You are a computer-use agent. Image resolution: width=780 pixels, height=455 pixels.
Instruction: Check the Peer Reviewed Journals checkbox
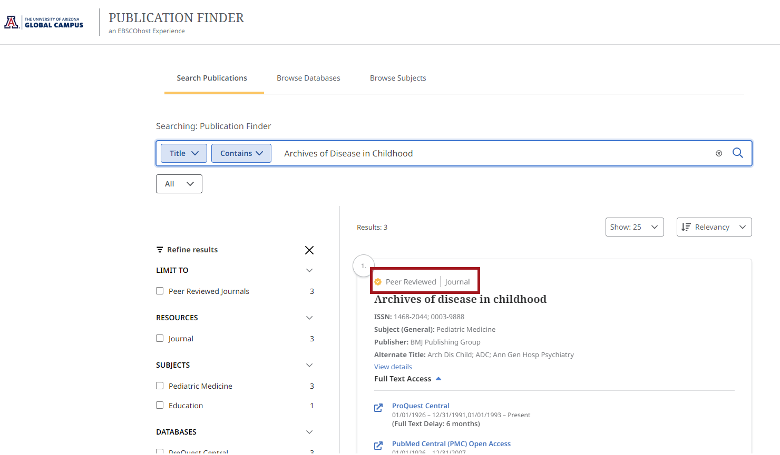click(x=160, y=291)
